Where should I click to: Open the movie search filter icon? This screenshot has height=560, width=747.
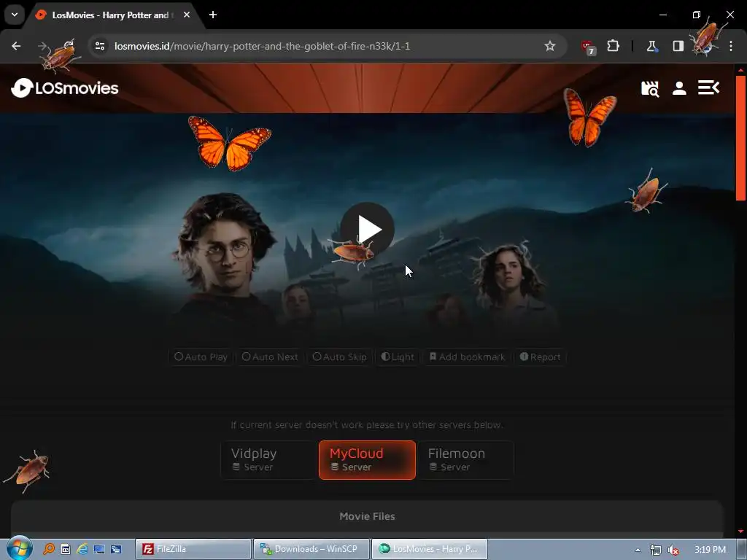pos(650,88)
